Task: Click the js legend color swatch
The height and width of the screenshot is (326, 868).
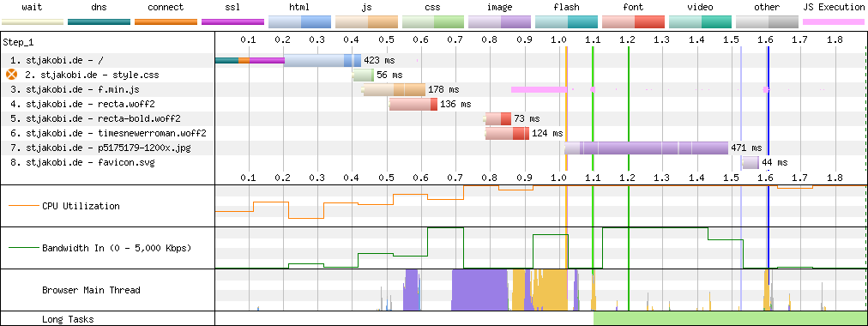Action: point(366,22)
